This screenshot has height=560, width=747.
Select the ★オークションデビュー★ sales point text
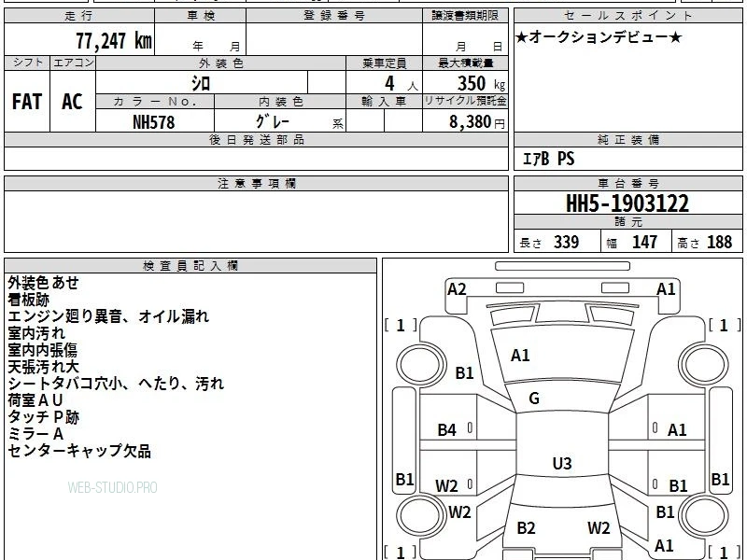599,37
